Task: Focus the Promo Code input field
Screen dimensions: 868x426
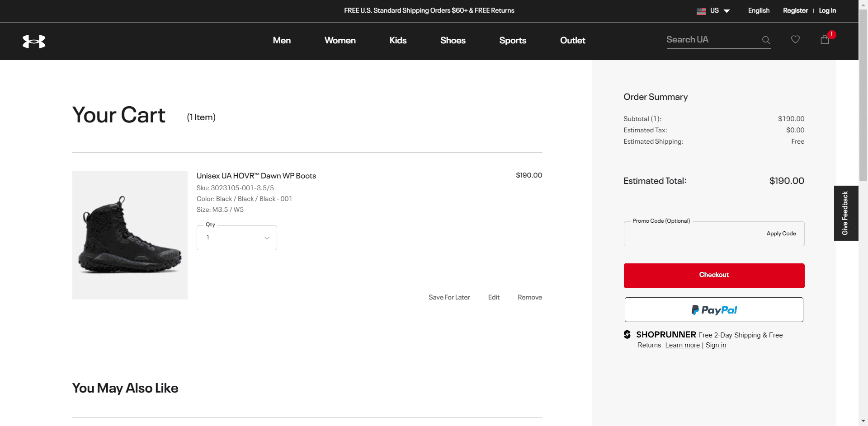Action: [x=692, y=234]
